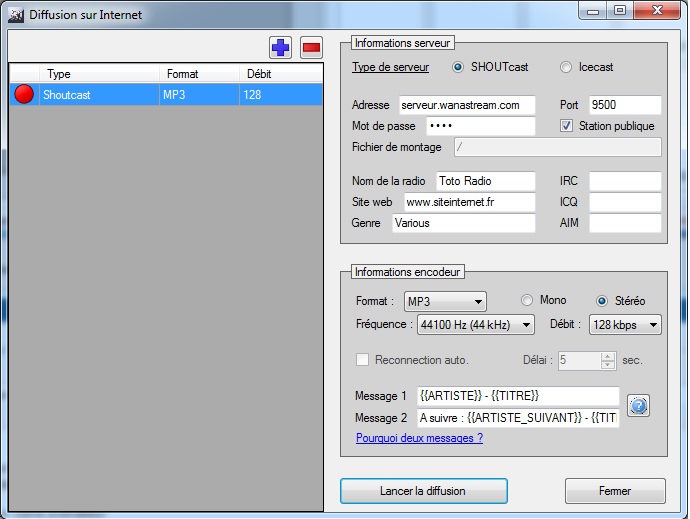The image size is (690, 519).
Task: Toggle the Station publique checkbox
Action: point(567,126)
